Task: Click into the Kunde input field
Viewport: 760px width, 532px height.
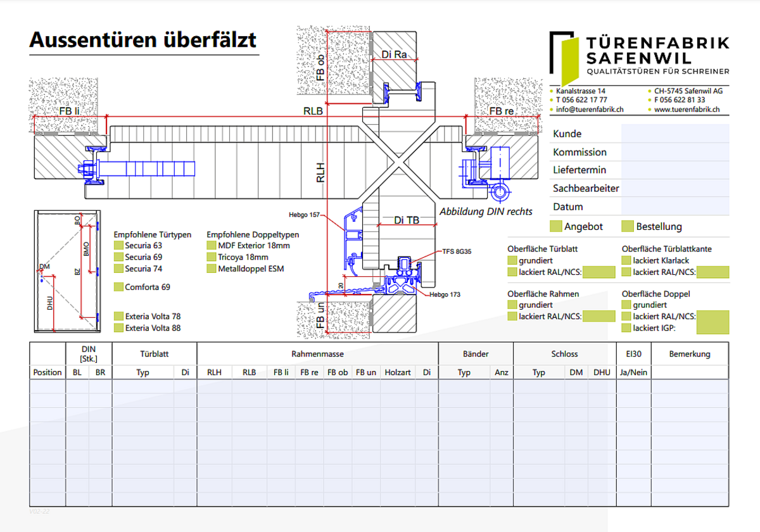Action: tap(675, 134)
